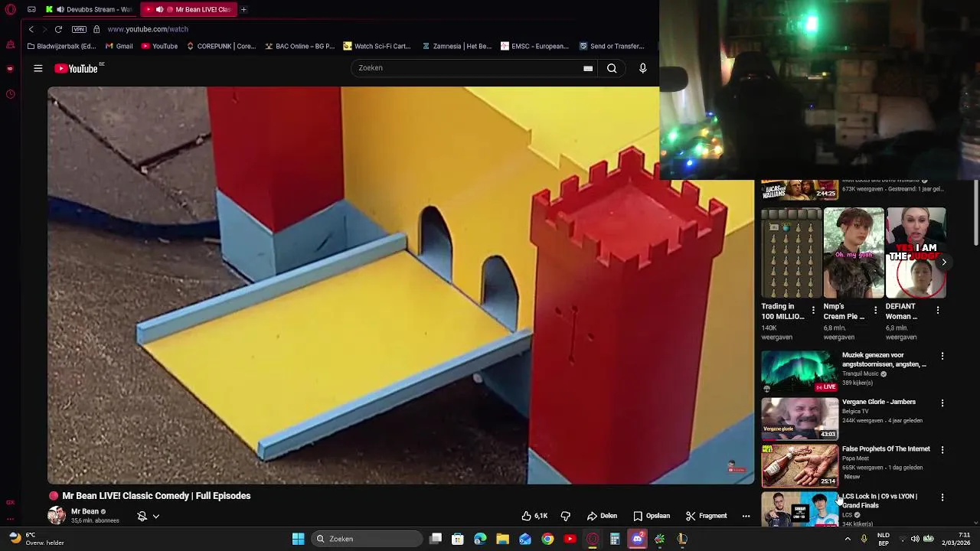980x551 pixels.
Task: Open the Discord taskbar icon
Action: (x=637, y=539)
